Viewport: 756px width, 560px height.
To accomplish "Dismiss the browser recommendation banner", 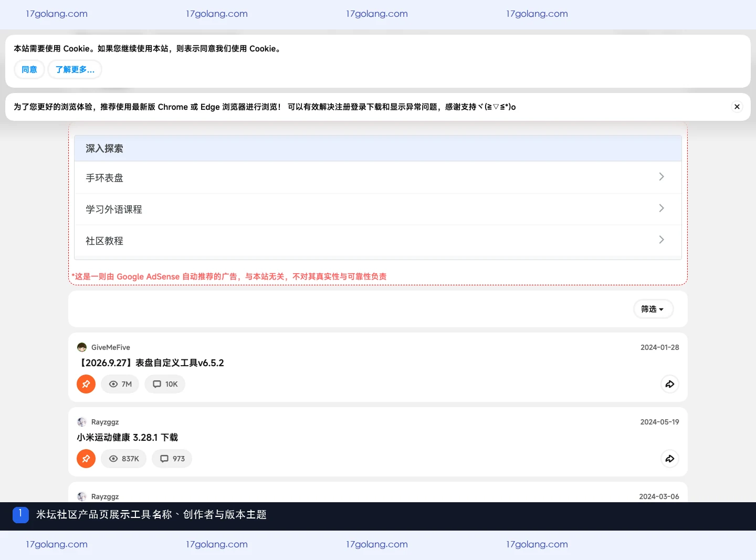I will coord(737,107).
